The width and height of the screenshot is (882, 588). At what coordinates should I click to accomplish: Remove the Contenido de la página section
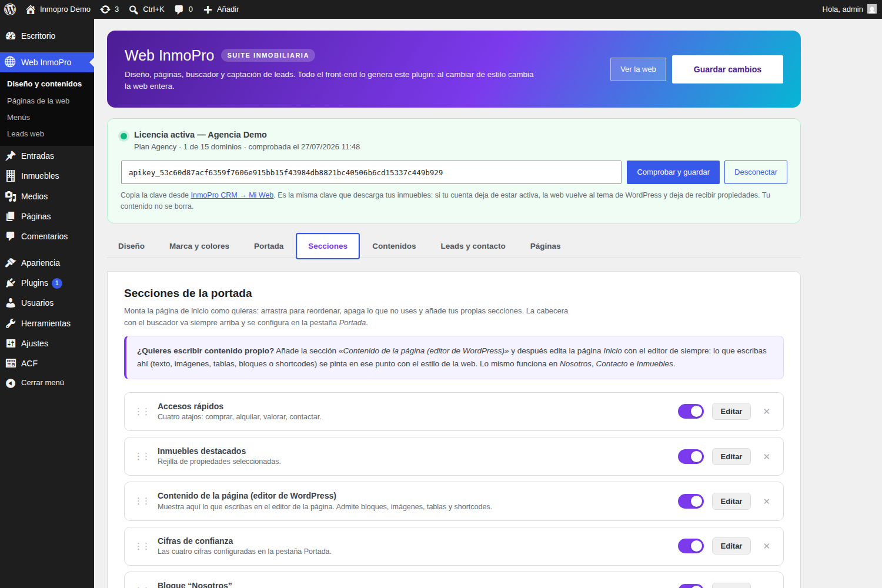pyautogui.click(x=767, y=502)
